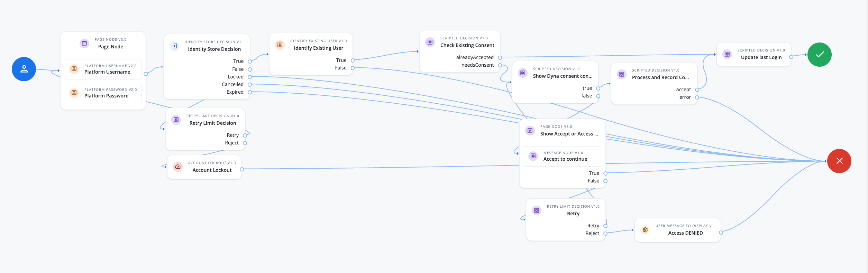Select the Platform Password node icon
Viewport: 868px width, 273px height.
74,93
